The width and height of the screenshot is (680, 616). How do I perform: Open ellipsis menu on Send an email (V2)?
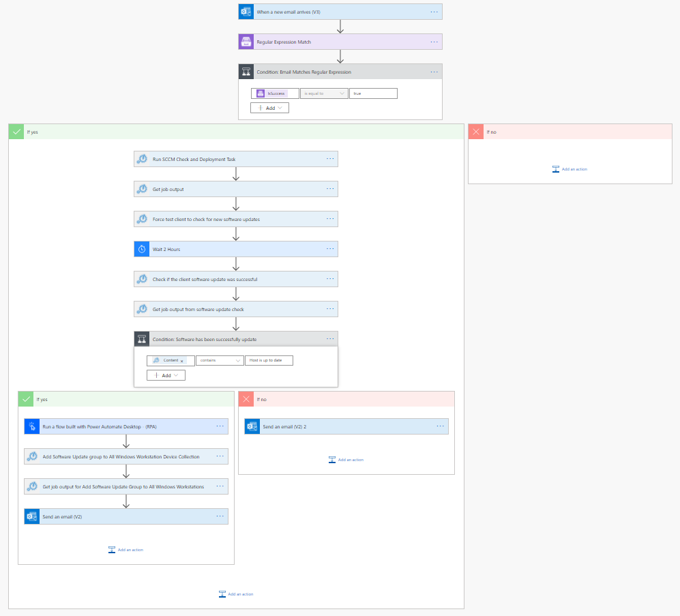pos(220,516)
